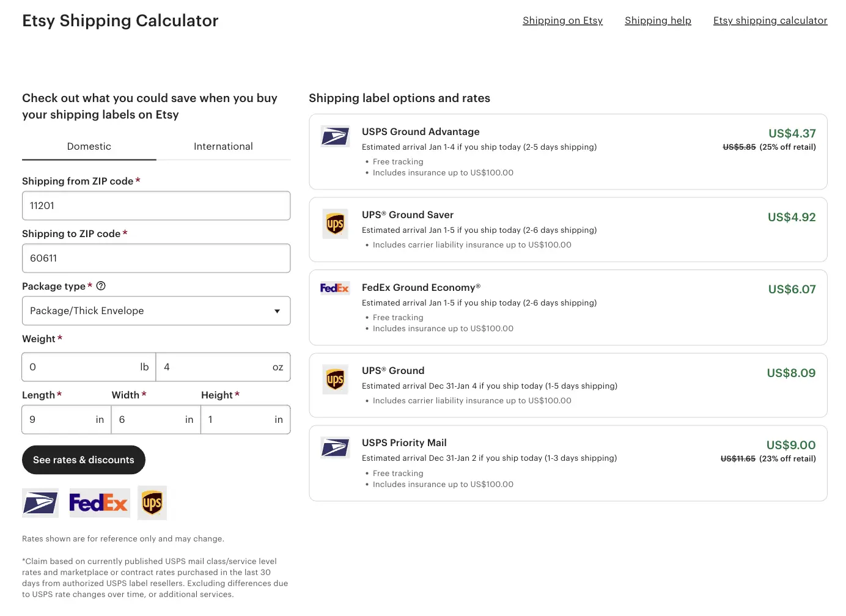Click USPS logo next to Priority Mail
Screen dimensions: 846x616
click(x=335, y=448)
